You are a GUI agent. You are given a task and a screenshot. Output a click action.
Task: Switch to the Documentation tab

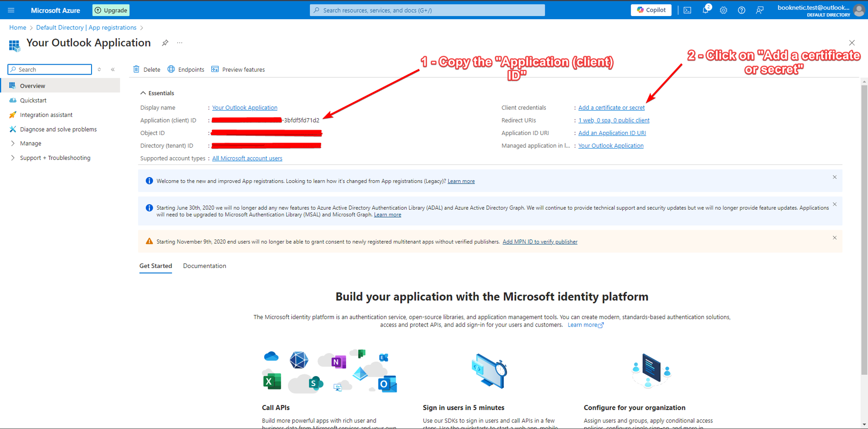tap(204, 266)
